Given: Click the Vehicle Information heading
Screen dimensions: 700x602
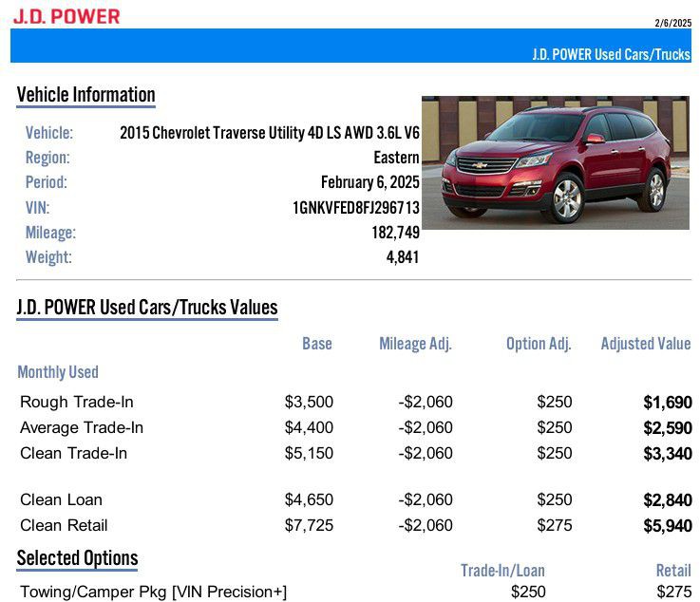Looking at the screenshot, I should pyautogui.click(x=86, y=95).
